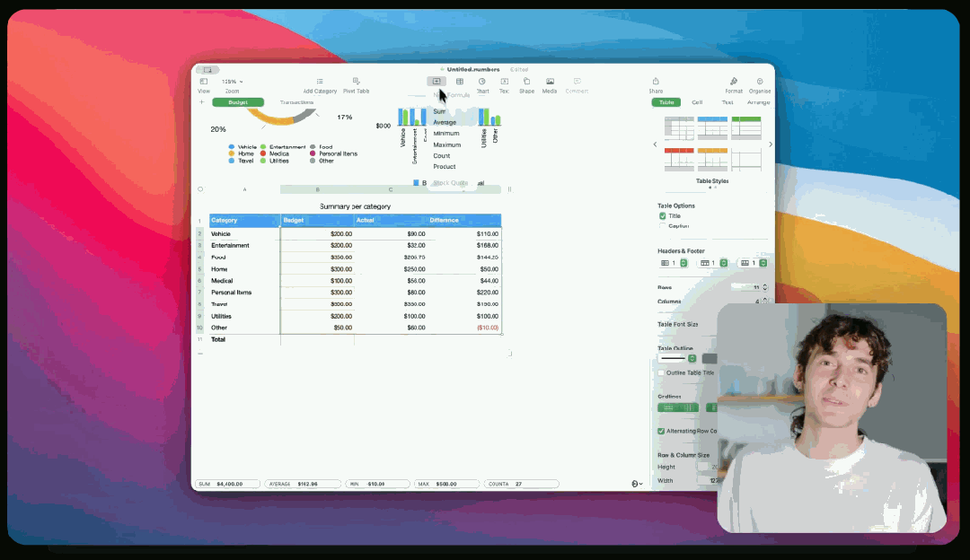
Task: Apply the grey header table style
Action: [x=679, y=128]
